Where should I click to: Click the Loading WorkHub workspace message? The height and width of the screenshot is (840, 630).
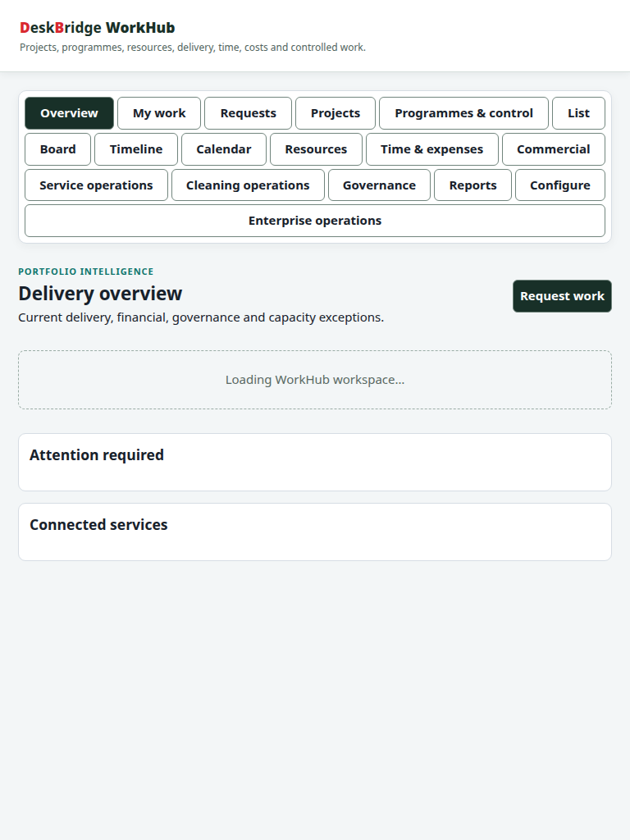(315, 380)
